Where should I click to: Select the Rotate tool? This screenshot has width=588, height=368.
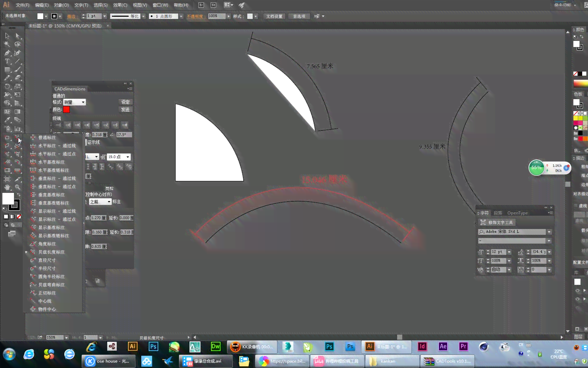pyautogui.click(x=7, y=87)
